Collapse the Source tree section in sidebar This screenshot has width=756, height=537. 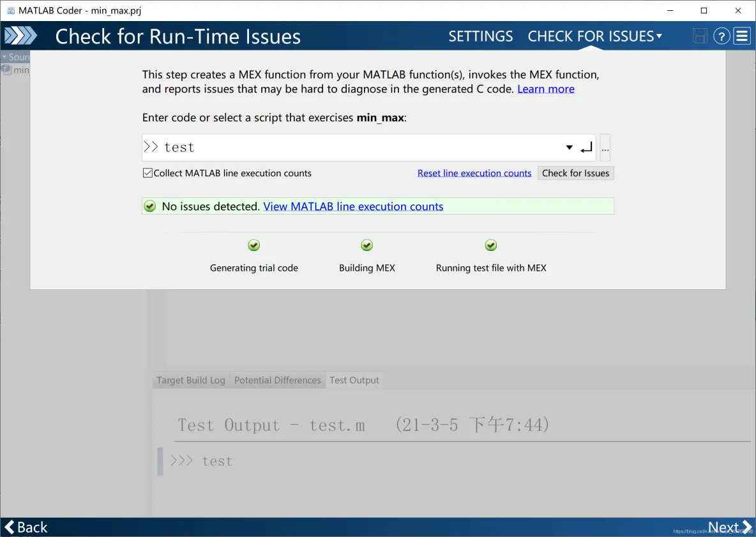4,57
